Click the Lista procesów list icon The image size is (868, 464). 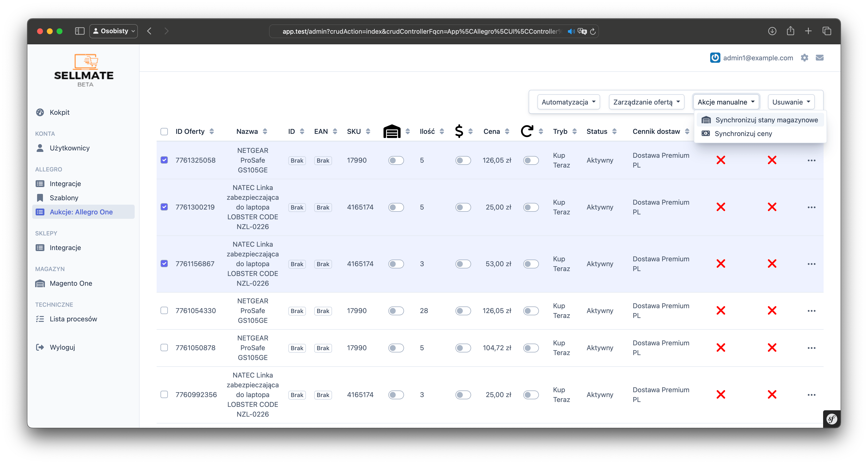coord(40,319)
